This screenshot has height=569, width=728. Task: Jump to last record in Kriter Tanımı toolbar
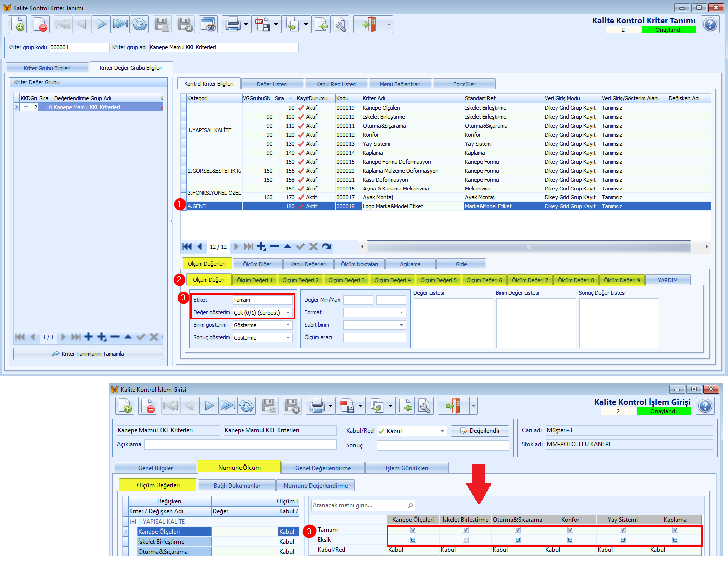tap(120, 24)
